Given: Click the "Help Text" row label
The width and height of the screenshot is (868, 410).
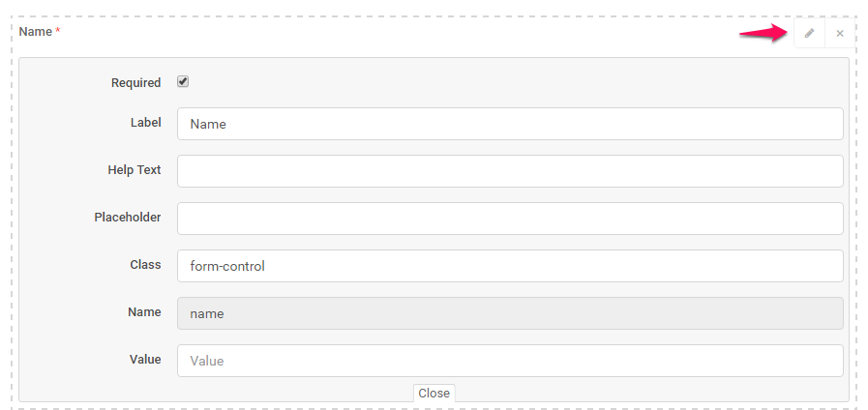Looking at the screenshot, I should click(x=135, y=170).
